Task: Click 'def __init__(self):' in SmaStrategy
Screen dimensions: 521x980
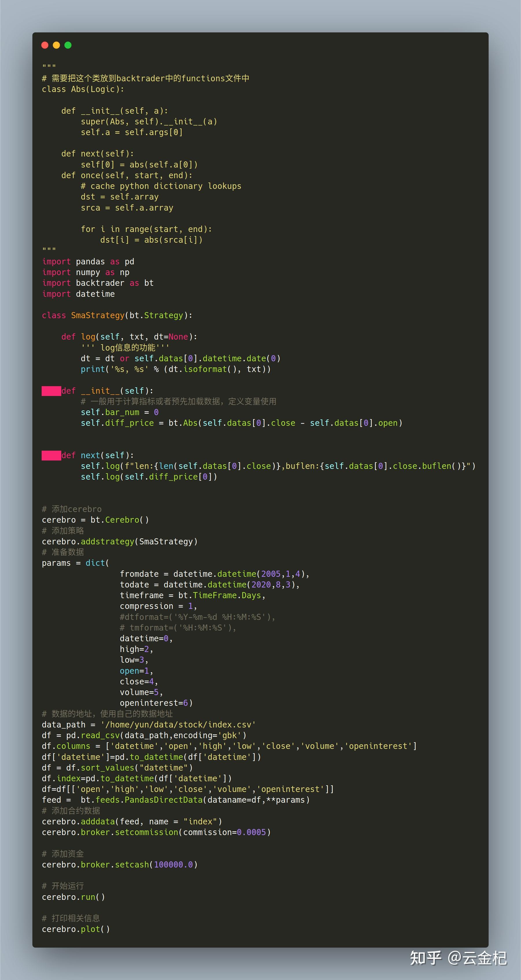Action: coord(108,391)
